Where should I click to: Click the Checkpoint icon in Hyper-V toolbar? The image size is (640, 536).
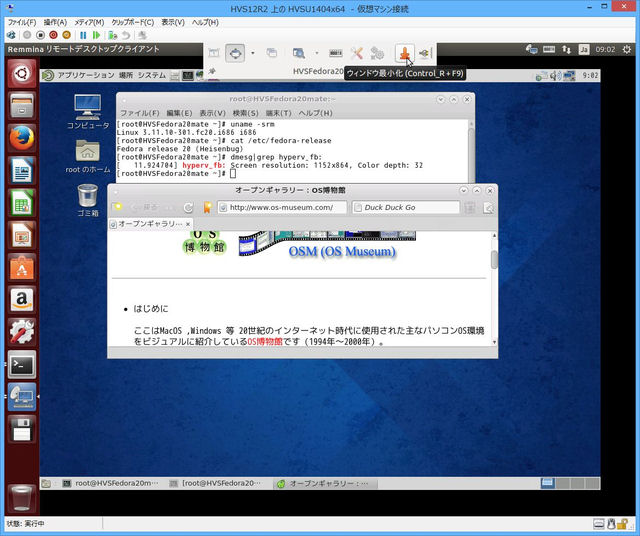pos(113,35)
